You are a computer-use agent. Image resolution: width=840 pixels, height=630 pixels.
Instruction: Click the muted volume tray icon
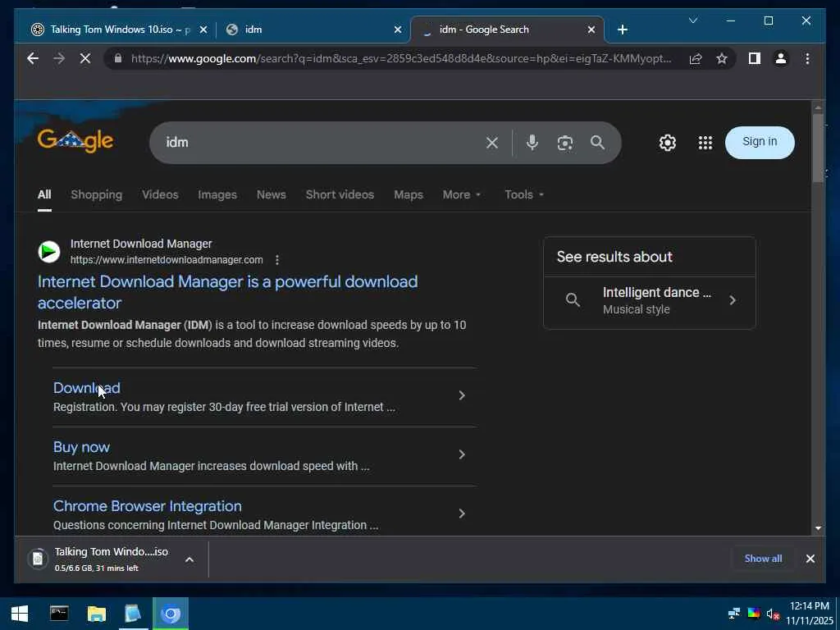click(x=773, y=614)
